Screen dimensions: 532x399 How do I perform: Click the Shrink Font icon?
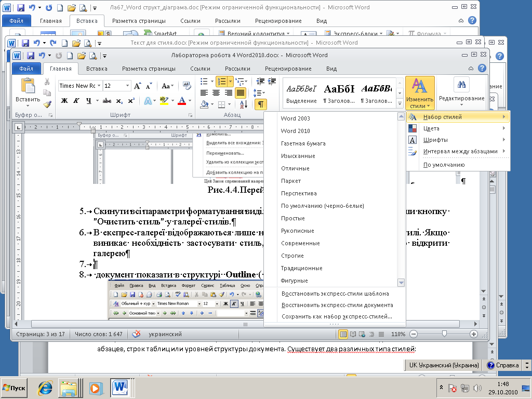click(x=149, y=86)
